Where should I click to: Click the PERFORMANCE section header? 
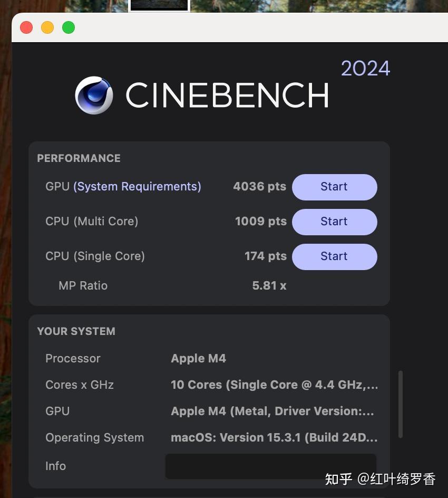78,158
